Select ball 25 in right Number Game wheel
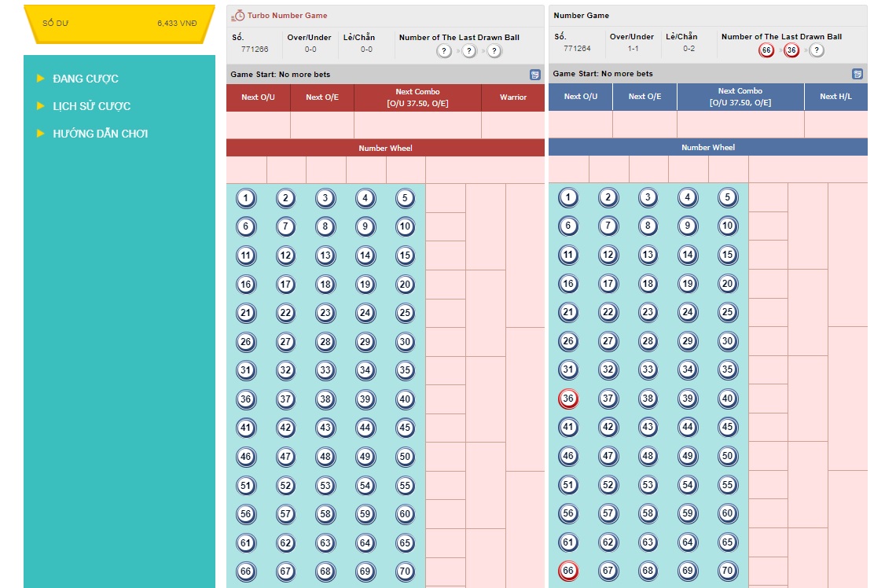 (727, 312)
